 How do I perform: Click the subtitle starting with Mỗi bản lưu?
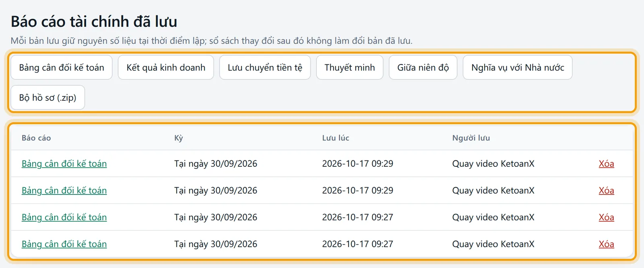pyautogui.click(x=212, y=41)
